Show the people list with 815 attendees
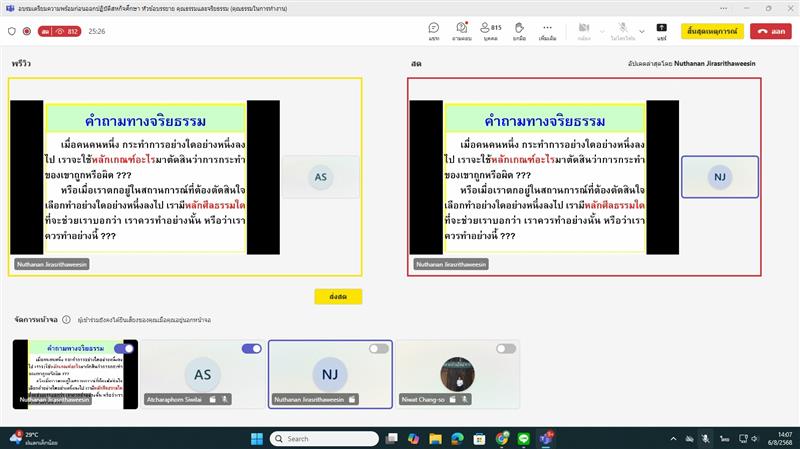Viewport: 800px width, 449px height. (x=491, y=31)
